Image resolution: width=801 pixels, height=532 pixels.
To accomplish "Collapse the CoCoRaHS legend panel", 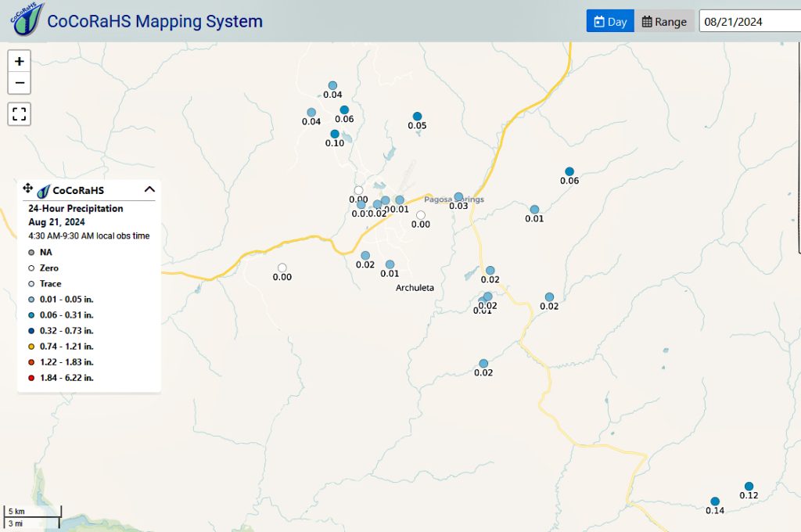I will click(149, 189).
